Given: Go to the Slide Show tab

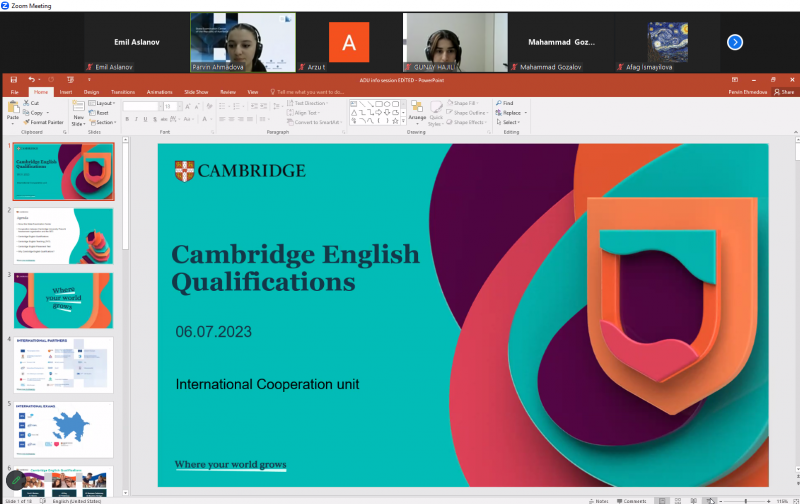Looking at the screenshot, I should (x=196, y=92).
